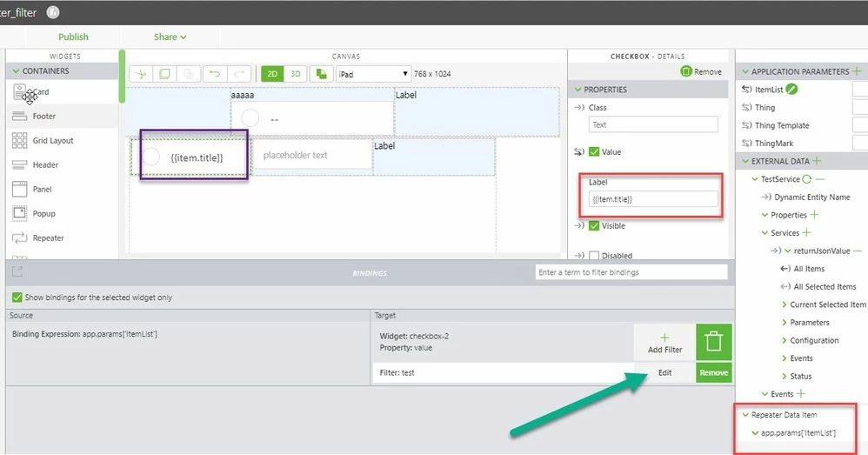
Task: Click the green layers icon beside 3D
Action: click(321, 74)
